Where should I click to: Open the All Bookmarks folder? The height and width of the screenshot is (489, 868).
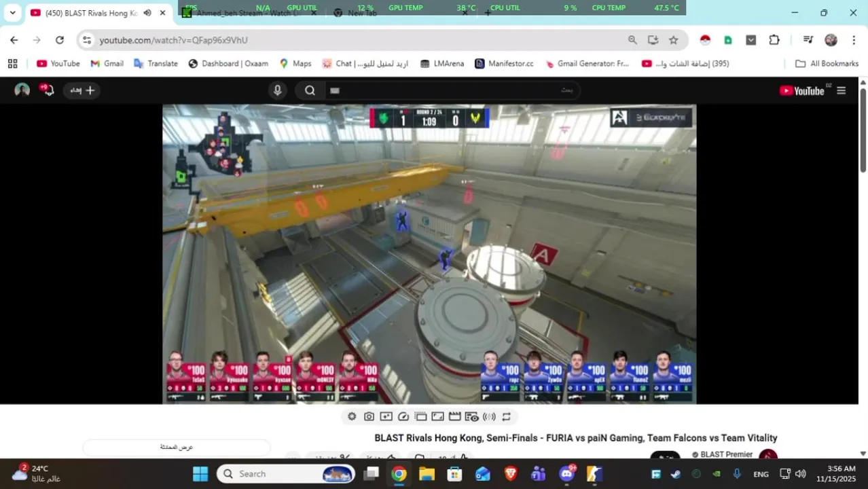827,63
